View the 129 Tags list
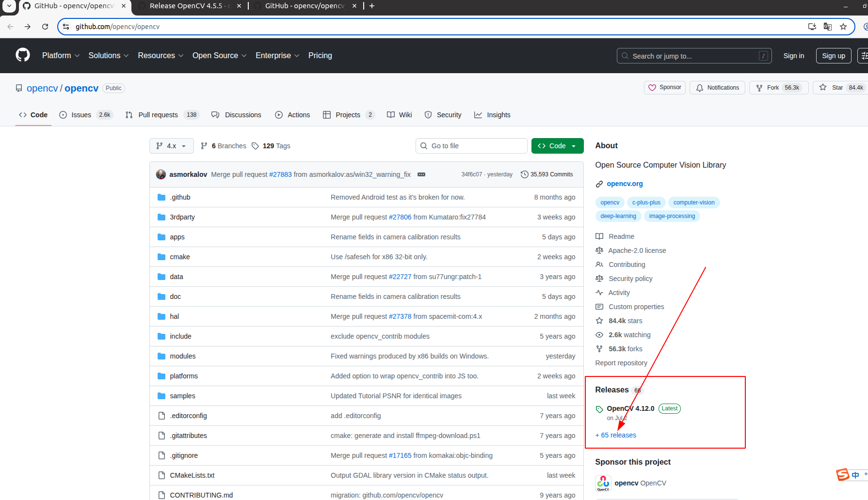Screen dimensions: 868x500 (x=271, y=146)
